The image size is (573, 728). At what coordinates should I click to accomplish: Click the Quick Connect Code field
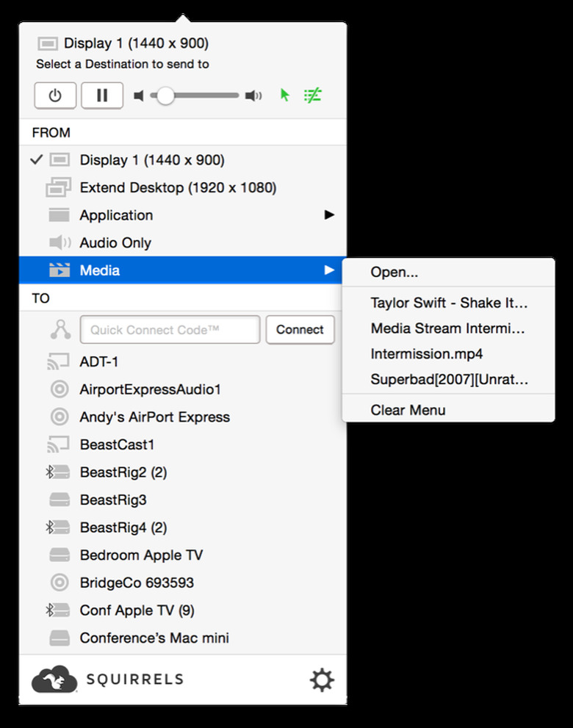[170, 330]
